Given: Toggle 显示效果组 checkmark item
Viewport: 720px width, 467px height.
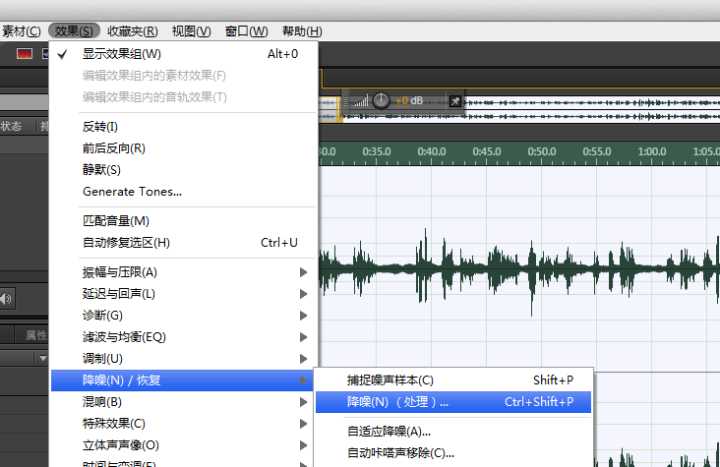Looking at the screenshot, I should tap(121, 54).
